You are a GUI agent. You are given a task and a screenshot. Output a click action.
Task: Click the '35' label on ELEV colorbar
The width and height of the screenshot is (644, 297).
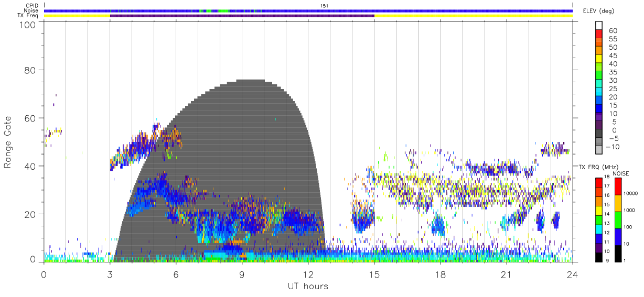tap(613, 72)
